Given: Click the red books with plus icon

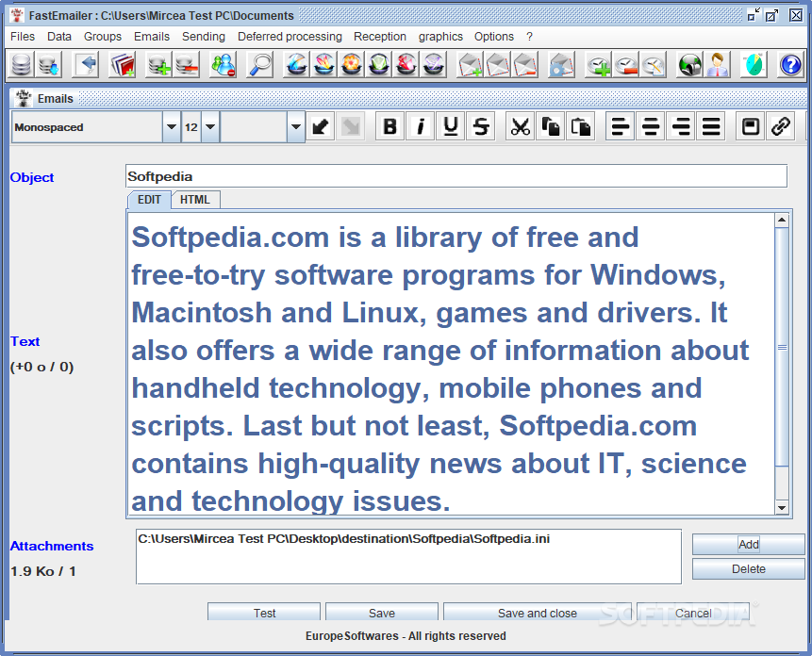Looking at the screenshot, I should [x=123, y=65].
